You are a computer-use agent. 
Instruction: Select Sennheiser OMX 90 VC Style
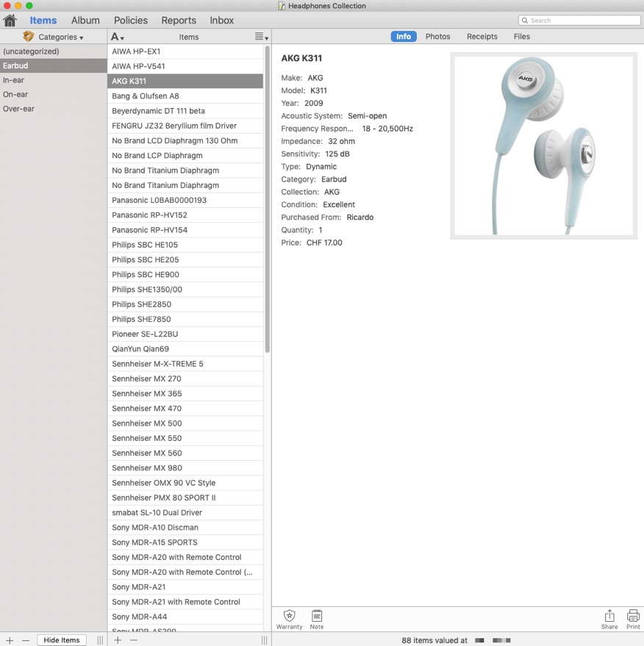(x=185, y=482)
